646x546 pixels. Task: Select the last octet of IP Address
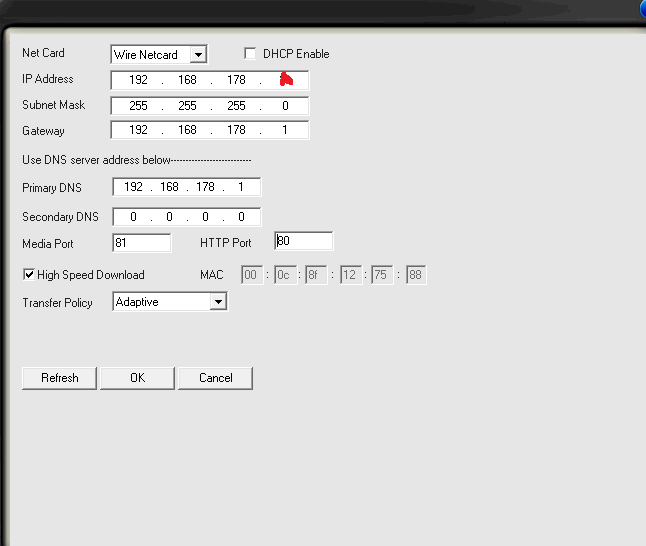coord(285,80)
